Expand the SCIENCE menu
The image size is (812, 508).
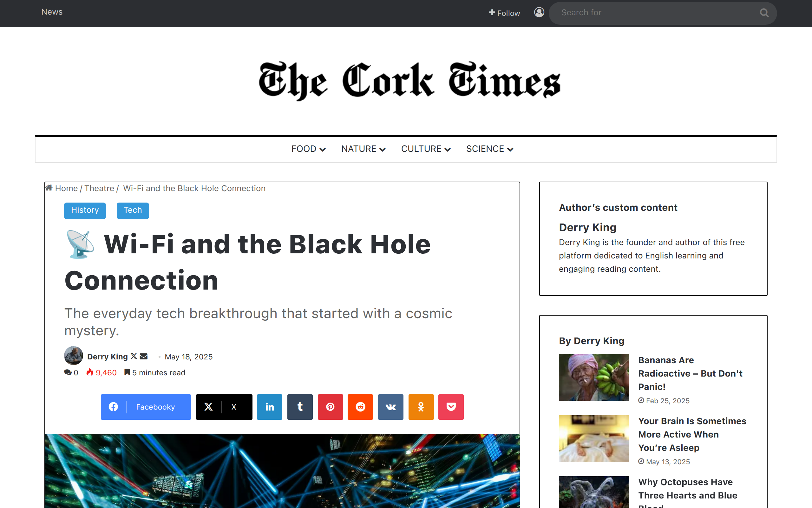point(489,149)
